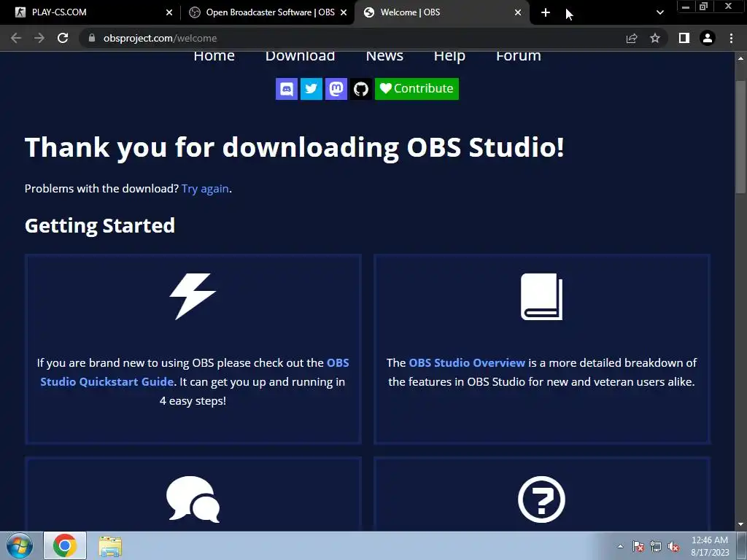Viewport: 747px width, 560px height.
Task: Go forward to next page
Action: pos(39,38)
